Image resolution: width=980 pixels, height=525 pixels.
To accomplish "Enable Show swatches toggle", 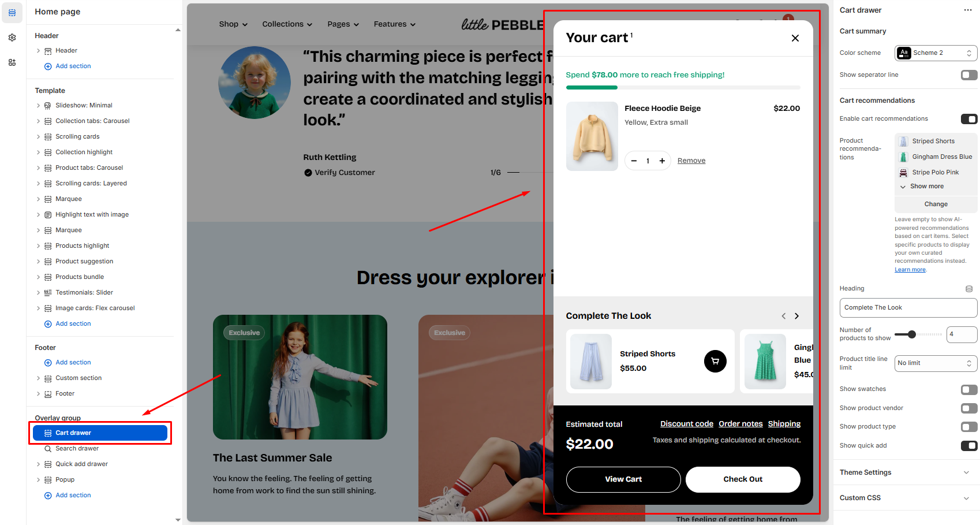I will [968, 390].
